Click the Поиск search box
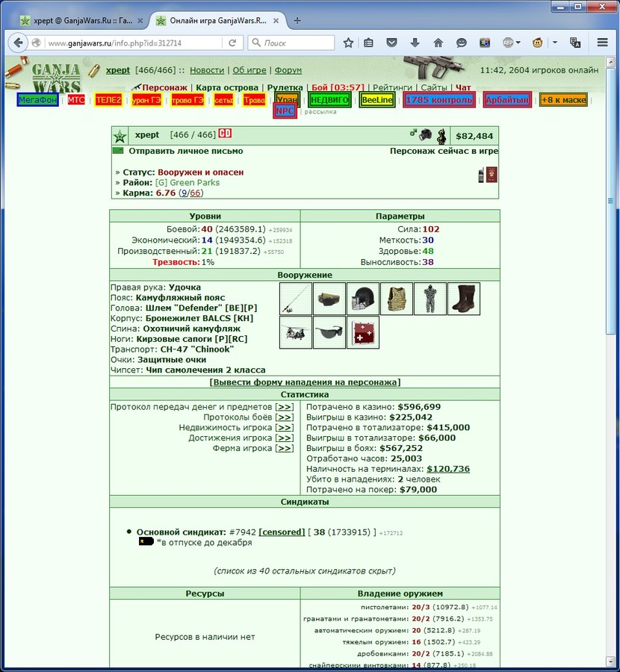Image resolution: width=620 pixels, height=672 pixels. (x=291, y=43)
